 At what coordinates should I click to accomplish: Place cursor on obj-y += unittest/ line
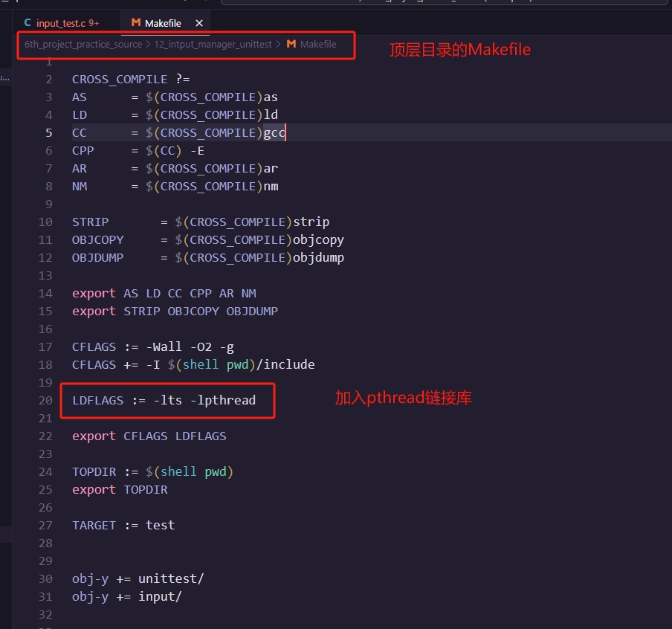pos(138,578)
